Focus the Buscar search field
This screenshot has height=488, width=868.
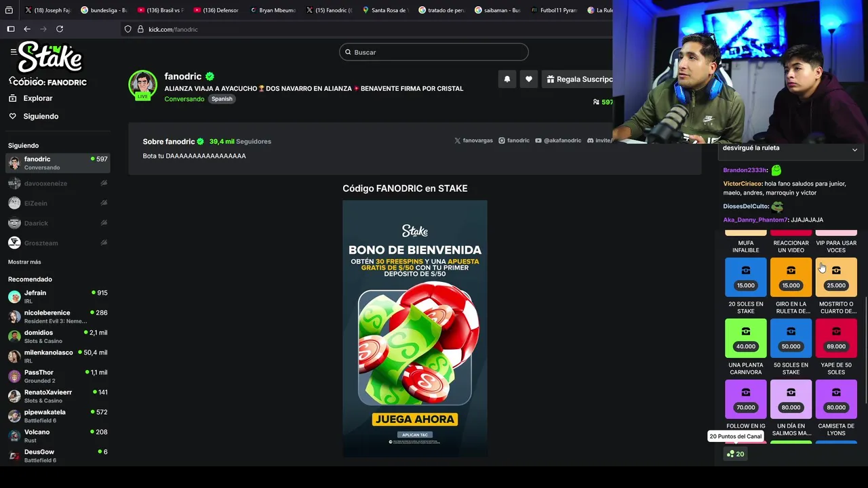coord(434,52)
